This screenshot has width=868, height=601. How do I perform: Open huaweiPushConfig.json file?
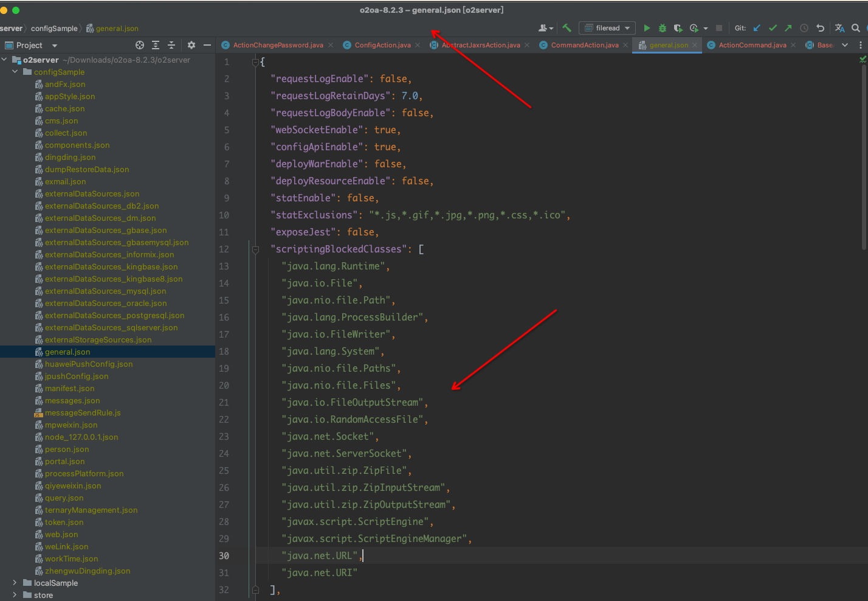click(x=89, y=364)
